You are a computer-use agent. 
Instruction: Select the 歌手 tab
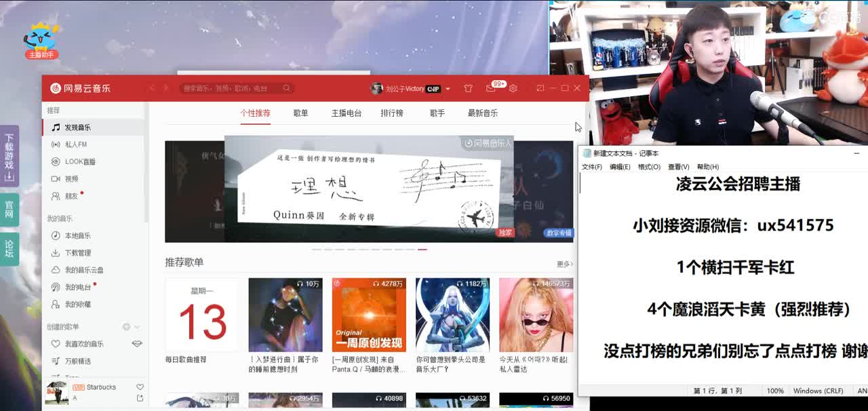pyautogui.click(x=437, y=113)
